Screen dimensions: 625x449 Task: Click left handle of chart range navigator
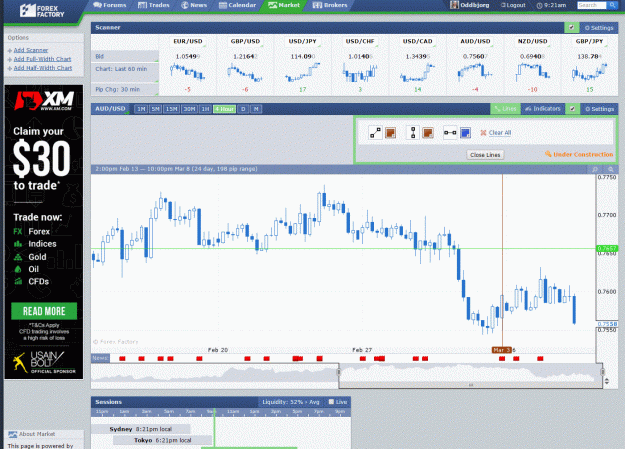(339, 372)
